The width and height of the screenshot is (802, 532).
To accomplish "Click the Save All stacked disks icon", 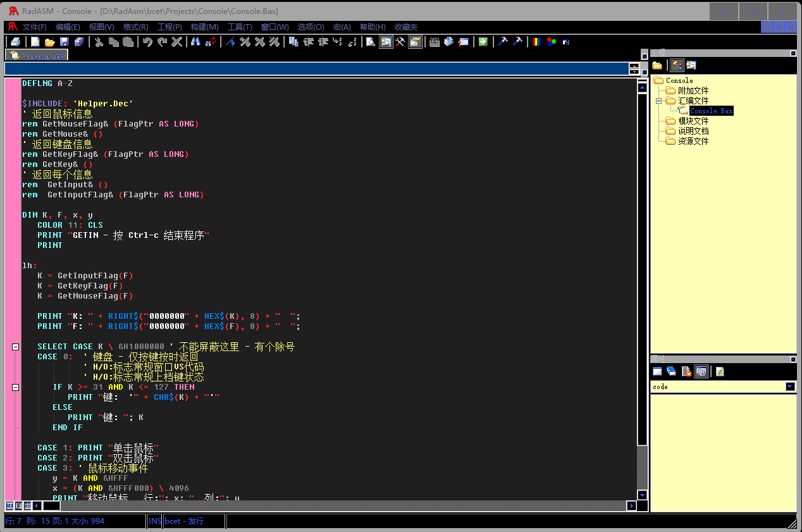I will pos(78,42).
